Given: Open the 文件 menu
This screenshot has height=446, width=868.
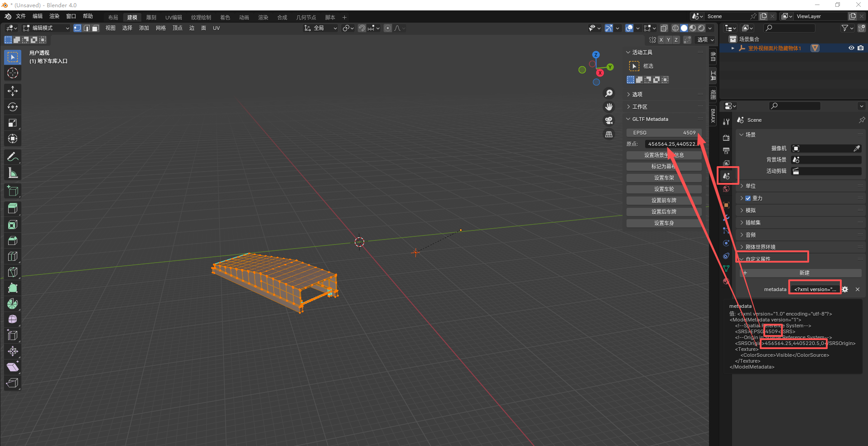Looking at the screenshot, I should coord(21,16).
